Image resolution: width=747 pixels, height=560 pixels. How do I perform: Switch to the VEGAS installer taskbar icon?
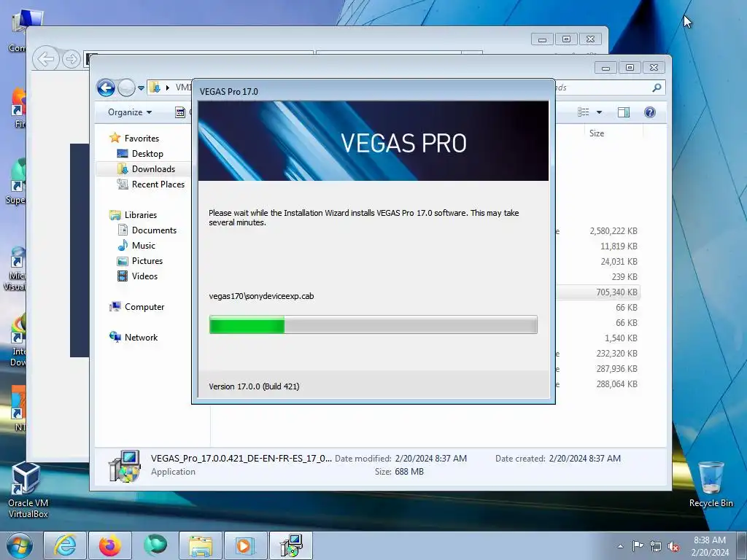291,545
